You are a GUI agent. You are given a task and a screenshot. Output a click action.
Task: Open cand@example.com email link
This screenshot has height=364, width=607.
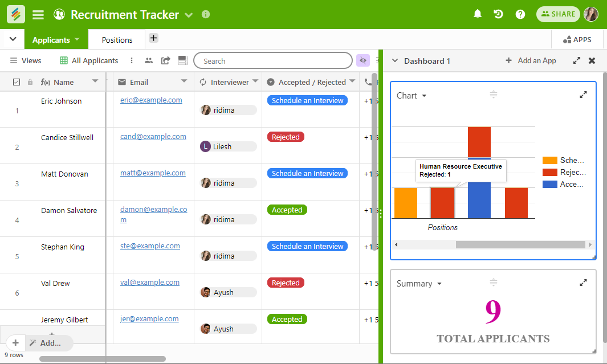(x=153, y=136)
